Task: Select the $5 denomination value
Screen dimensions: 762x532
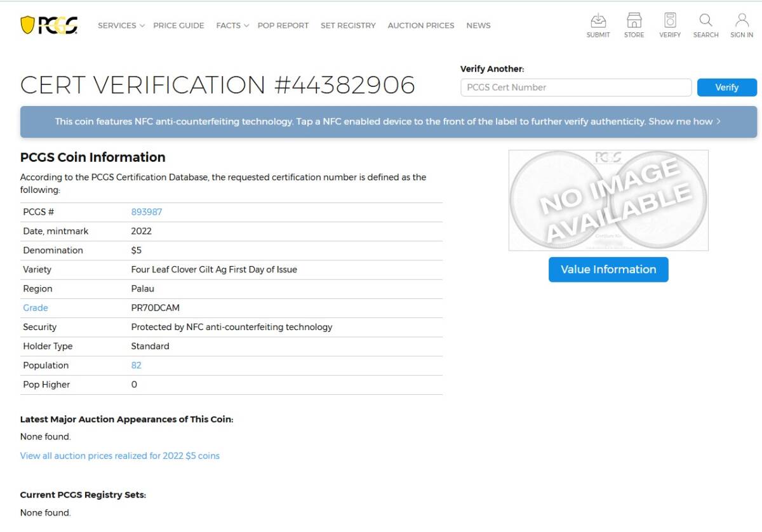Action: pyautogui.click(x=137, y=250)
